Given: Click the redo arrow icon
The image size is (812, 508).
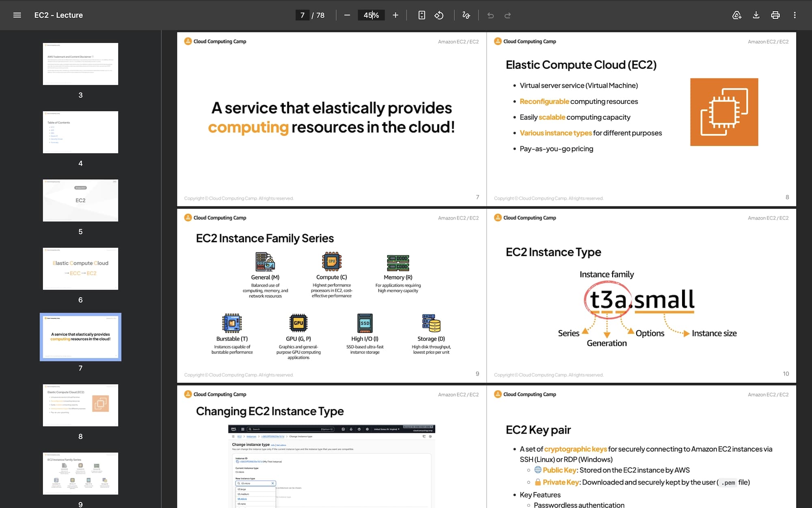Looking at the screenshot, I should coord(508,15).
